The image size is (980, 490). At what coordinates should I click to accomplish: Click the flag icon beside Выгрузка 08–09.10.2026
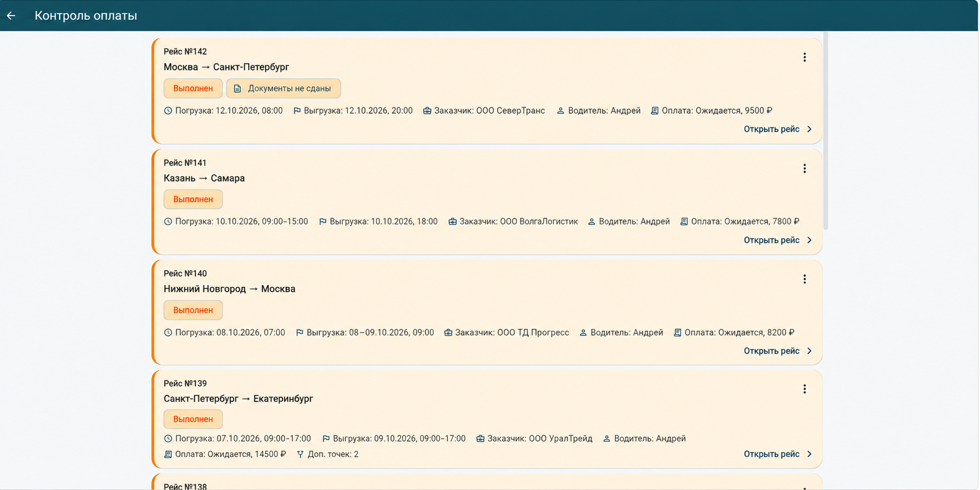point(300,333)
